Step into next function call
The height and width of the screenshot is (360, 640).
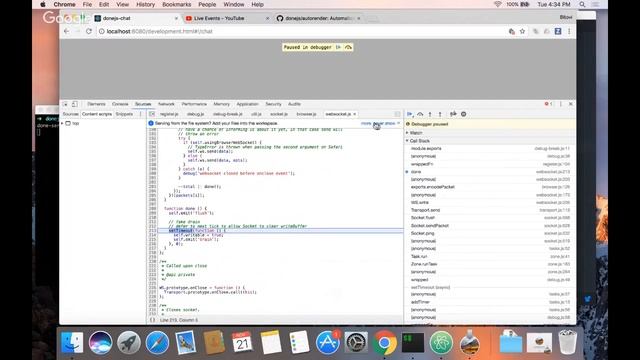(430, 114)
